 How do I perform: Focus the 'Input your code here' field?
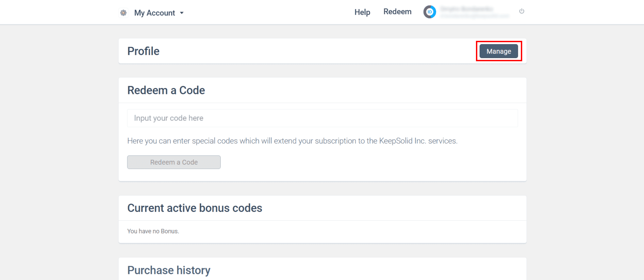pos(322,118)
